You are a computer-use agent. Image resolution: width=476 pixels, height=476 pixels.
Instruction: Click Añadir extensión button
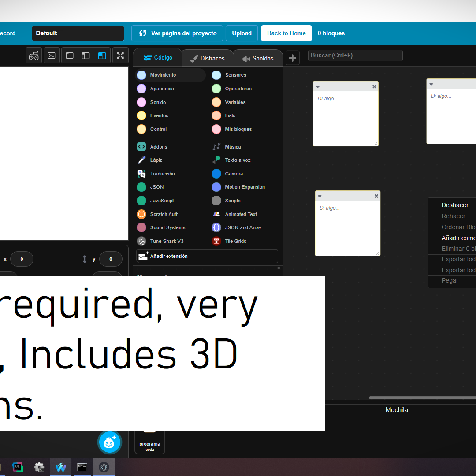pyautogui.click(x=207, y=256)
